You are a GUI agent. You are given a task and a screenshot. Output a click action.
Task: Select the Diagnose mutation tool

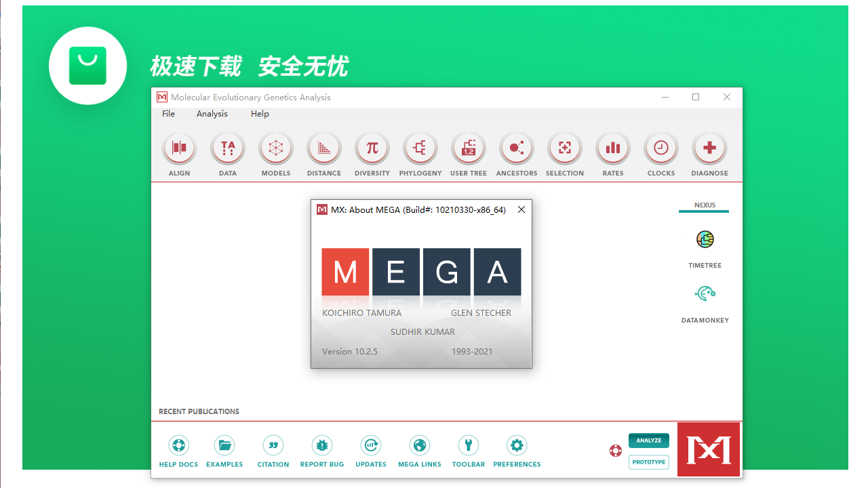[709, 148]
